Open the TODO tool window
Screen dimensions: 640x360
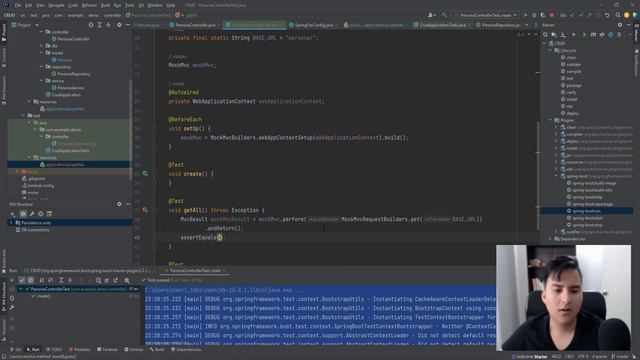54,349
